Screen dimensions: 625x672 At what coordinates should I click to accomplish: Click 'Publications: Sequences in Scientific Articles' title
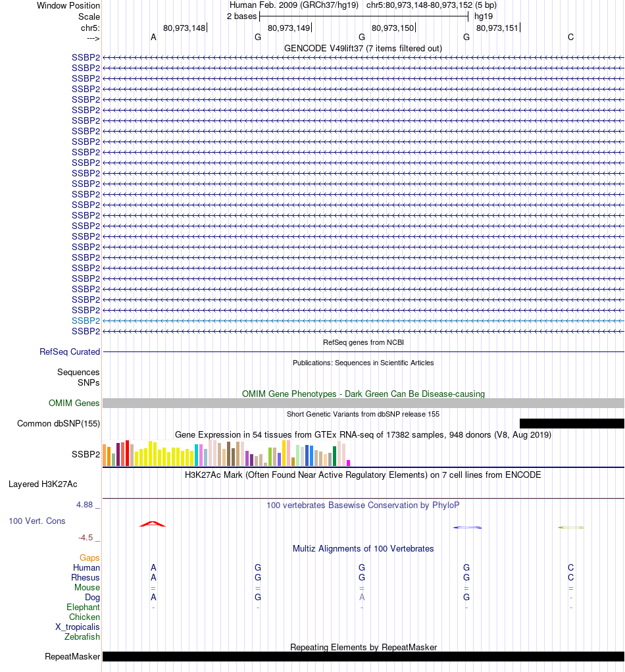[x=363, y=363]
